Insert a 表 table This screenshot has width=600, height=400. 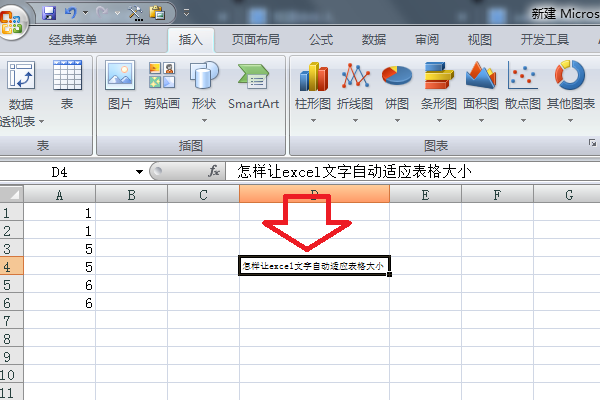pyautogui.click(x=67, y=85)
